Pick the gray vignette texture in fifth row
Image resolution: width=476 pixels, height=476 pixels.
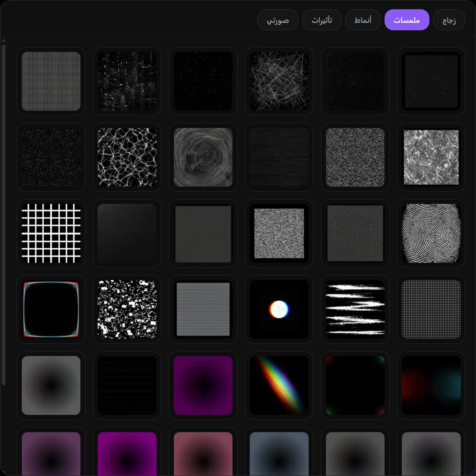pyautogui.click(x=51, y=385)
